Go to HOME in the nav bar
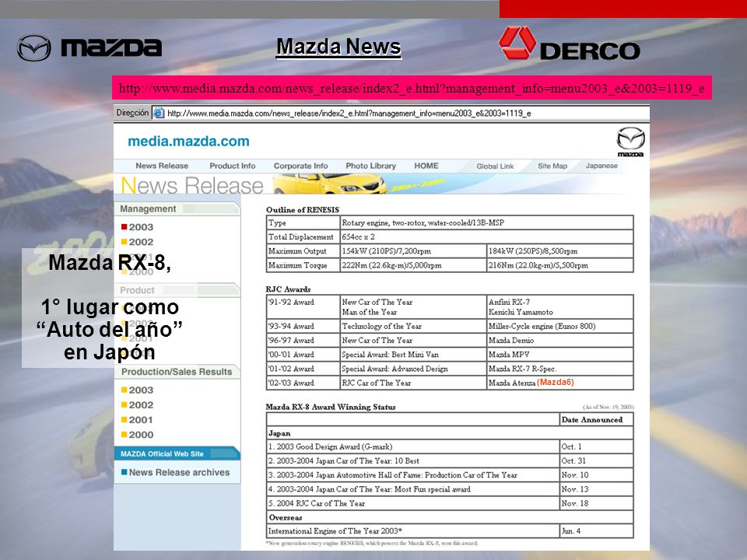The height and width of the screenshot is (560, 747). pyautogui.click(x=426, y=166)
